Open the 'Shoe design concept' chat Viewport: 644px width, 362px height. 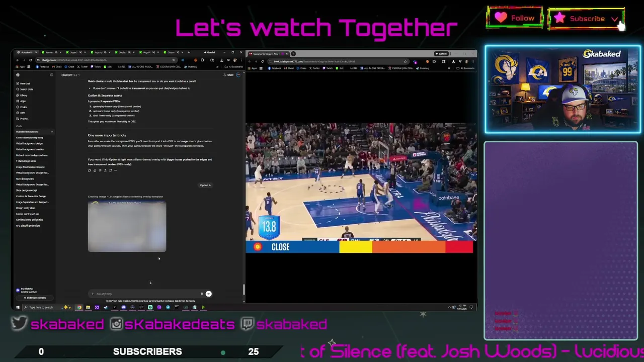point(27,190)
